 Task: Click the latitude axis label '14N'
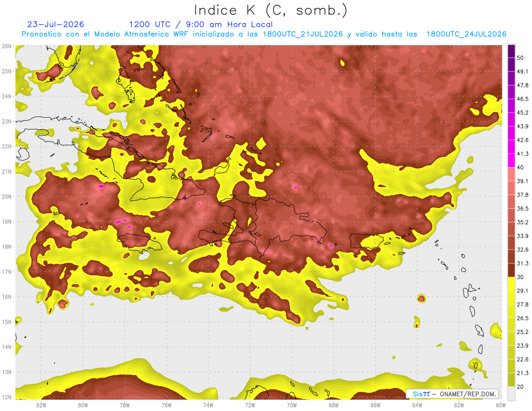click(7, 347)
